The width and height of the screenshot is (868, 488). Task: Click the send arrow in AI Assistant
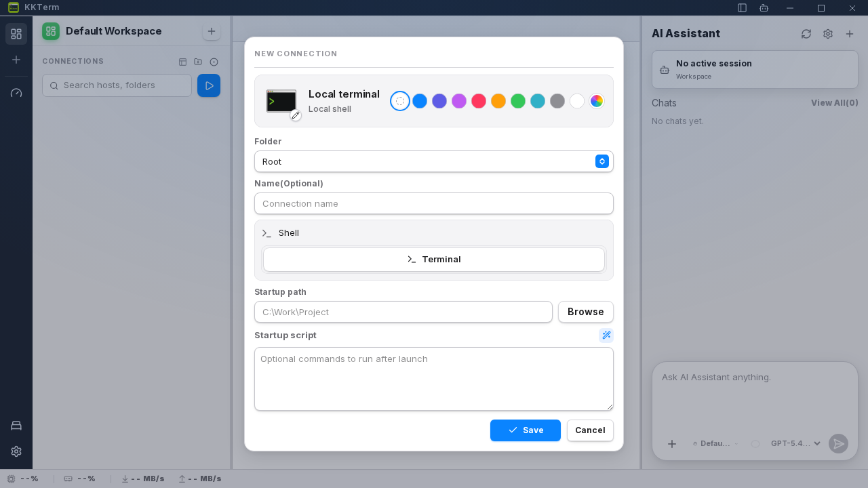(x=839, y=444)
